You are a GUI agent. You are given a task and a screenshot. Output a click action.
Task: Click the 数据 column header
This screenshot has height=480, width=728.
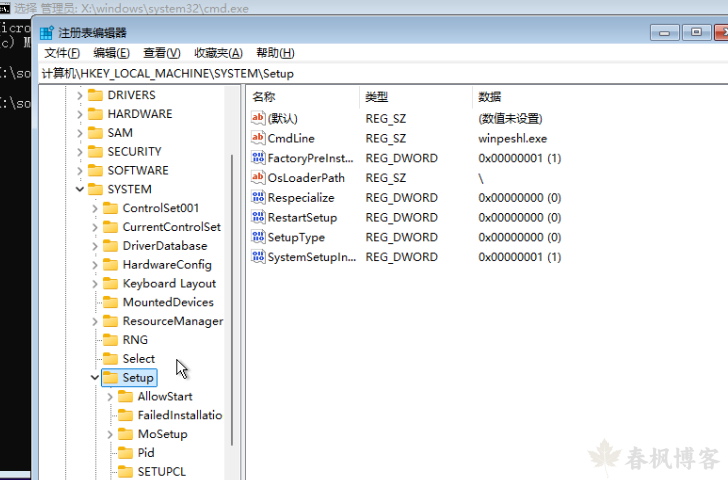[600, 97]
